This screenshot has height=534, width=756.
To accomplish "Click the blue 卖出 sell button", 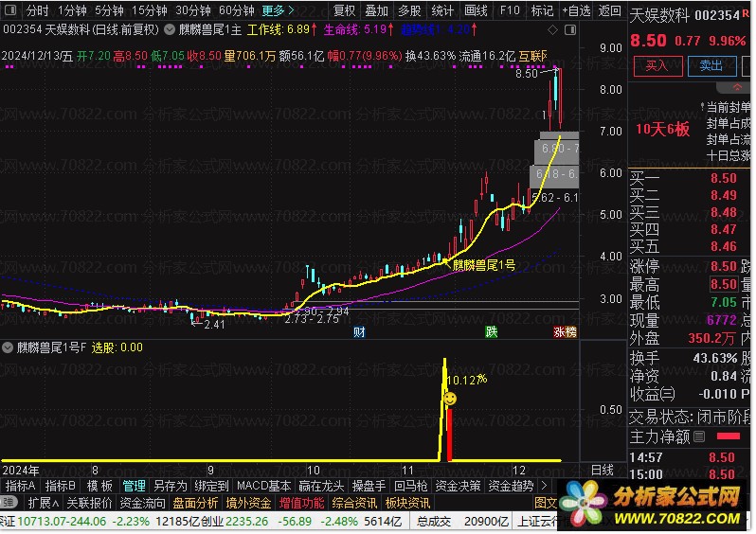I will (x=711, y=66).
